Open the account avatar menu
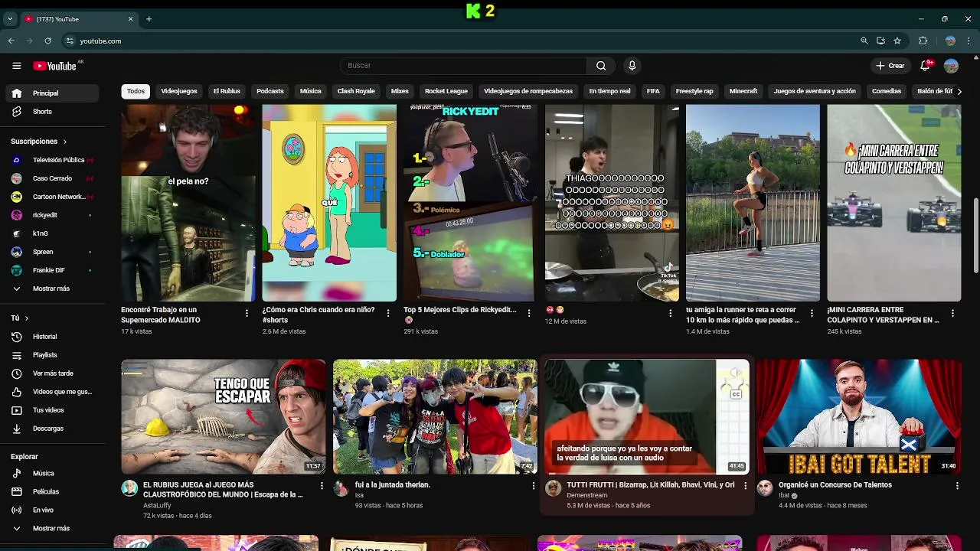Image resolution: width=980 pixels, height=551 pixels. click(951, 66)
